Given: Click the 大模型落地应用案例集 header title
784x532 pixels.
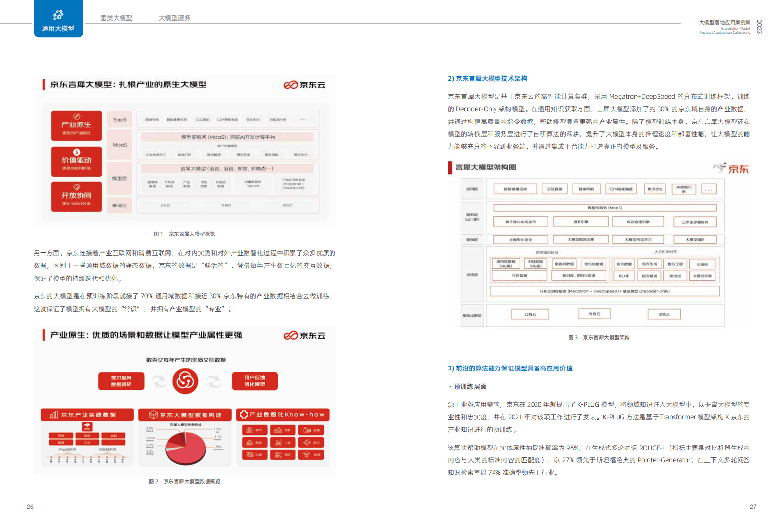Looking at the screenshot, I should pos(725,22).
